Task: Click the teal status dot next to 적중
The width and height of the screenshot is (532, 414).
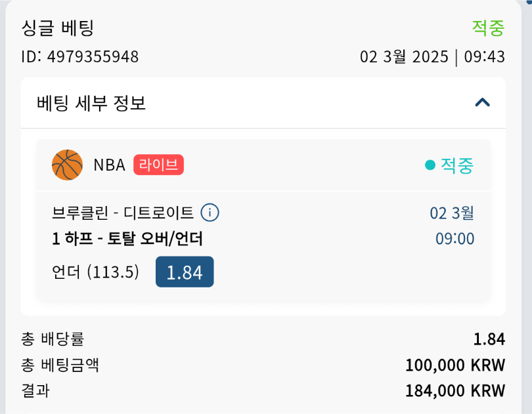Action: [430, 165]
